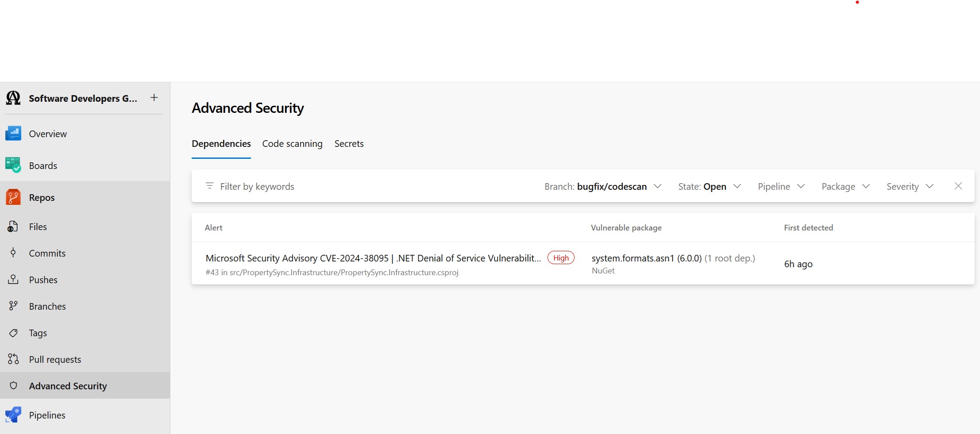The height and width of the screenshot is (434, 980).
Task: Click the Overview icon in sidebar
Action: tap(13, 134)
